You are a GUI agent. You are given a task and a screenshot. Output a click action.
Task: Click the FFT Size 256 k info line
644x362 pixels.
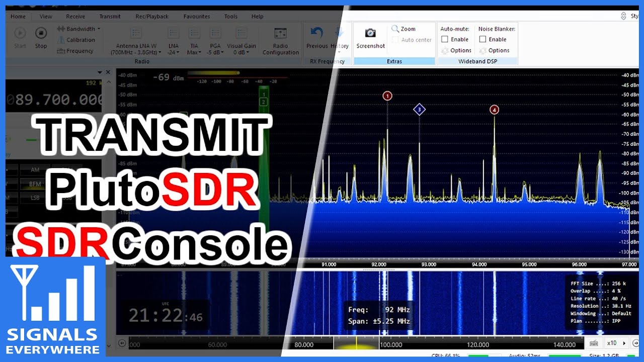tap(599, 284)
